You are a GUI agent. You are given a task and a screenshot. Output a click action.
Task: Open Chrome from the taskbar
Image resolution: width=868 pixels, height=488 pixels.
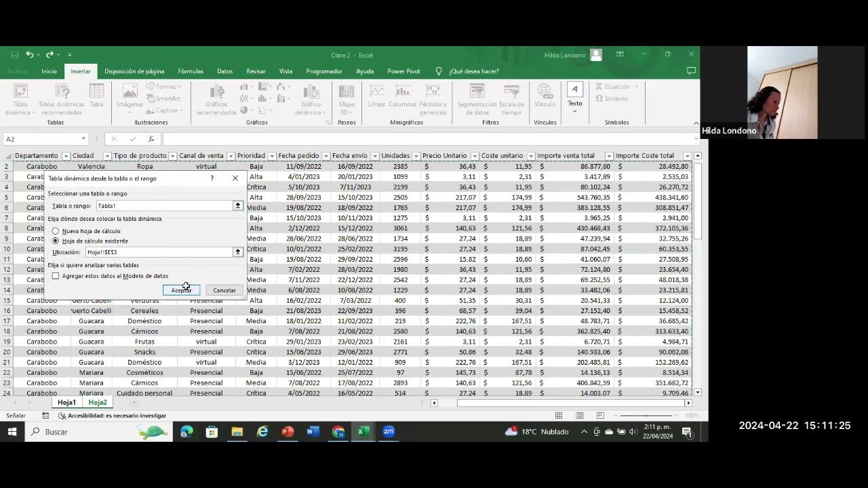point(338,432)
